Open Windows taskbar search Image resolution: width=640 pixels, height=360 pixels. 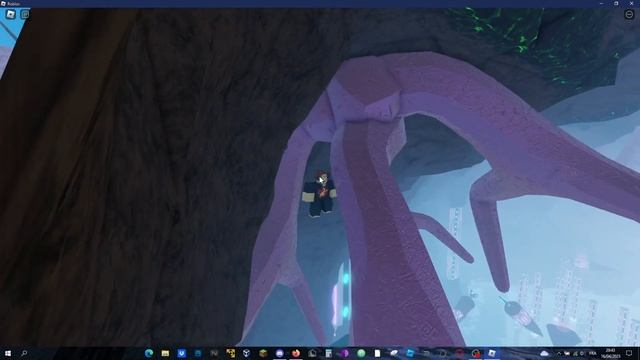tap(24, 353)
